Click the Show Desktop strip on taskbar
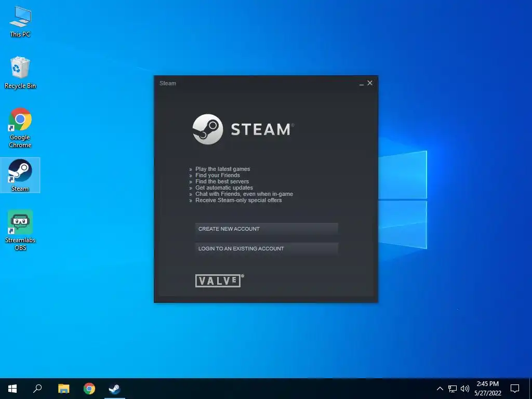The image size is (532, 399). tap(530, 389)
